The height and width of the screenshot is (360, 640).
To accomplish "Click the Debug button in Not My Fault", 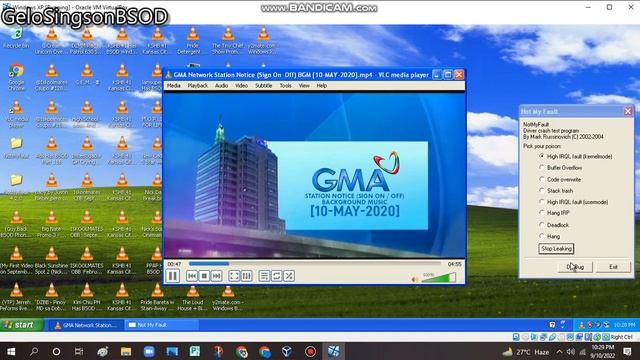I will [x=575, y=267].
